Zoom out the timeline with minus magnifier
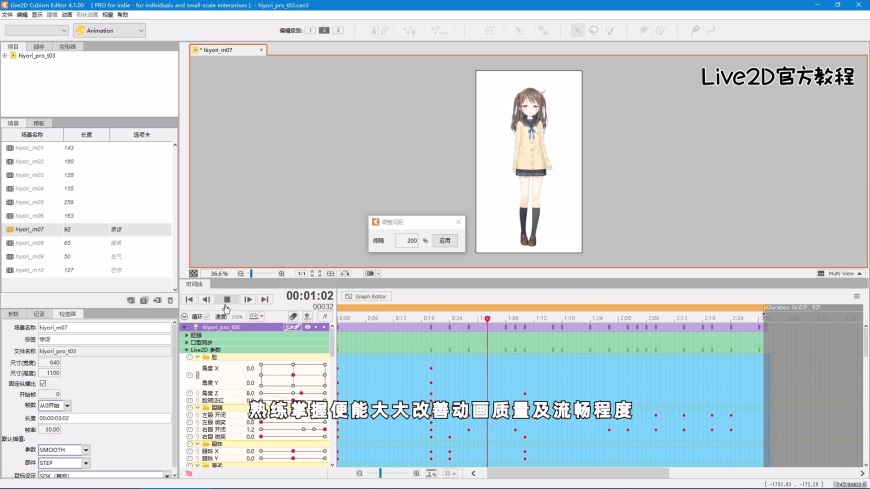This screenshot has width=870, height=489. click(360, 473)
